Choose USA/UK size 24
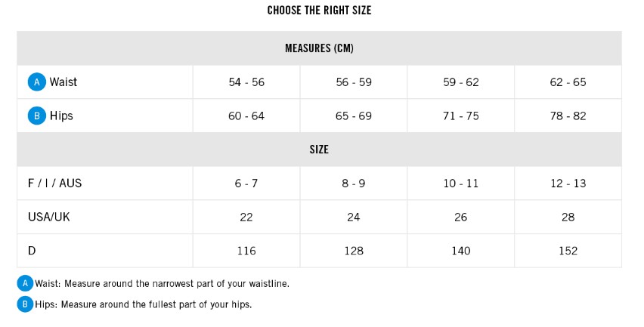 tap(354, 217)
